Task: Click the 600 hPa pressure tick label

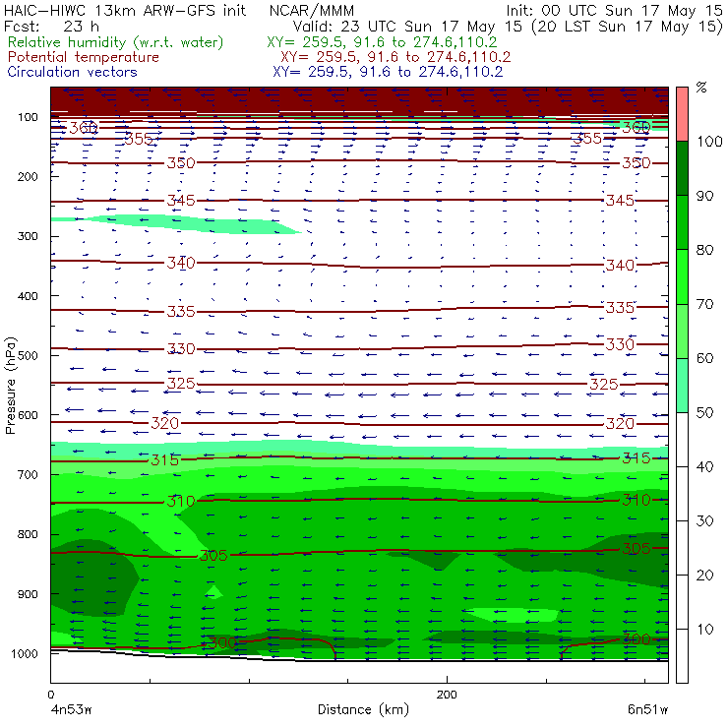Action: point(28,415)
